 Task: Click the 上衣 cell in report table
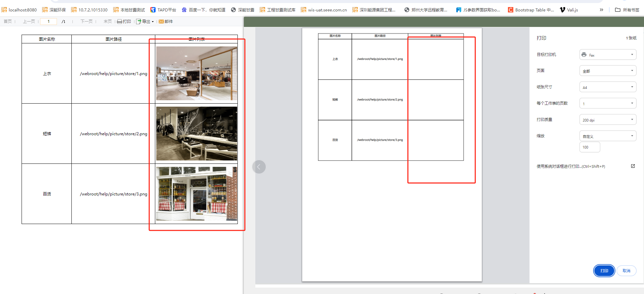(47, 74)
